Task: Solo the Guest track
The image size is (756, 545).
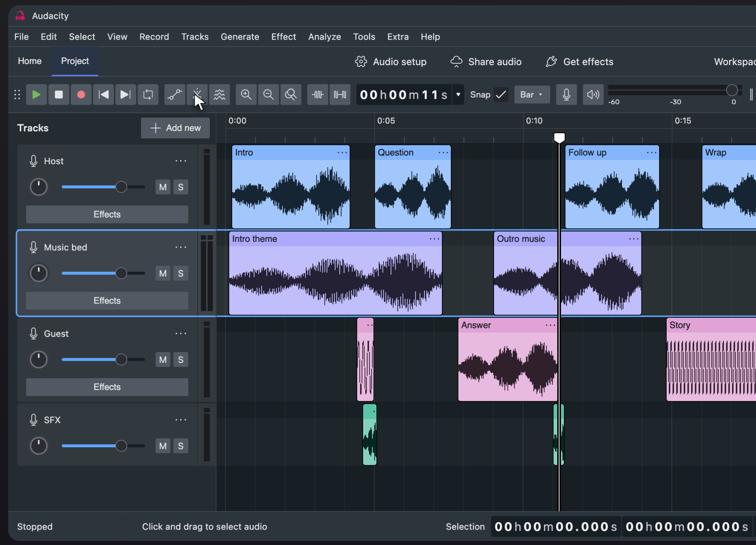Action: [x=181, y=360]
